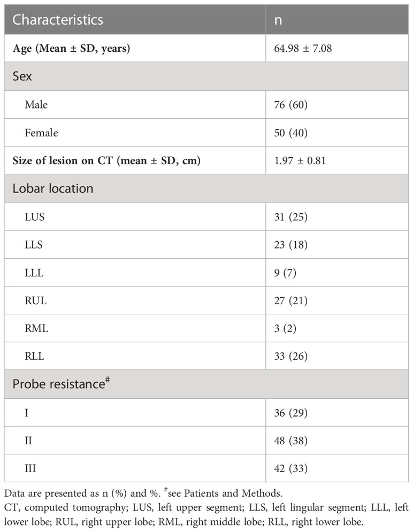Screen dimensions: 413x532
Task: Select the Age mean value 64.98 ± 7.08
Action: [x=303, y=48]
